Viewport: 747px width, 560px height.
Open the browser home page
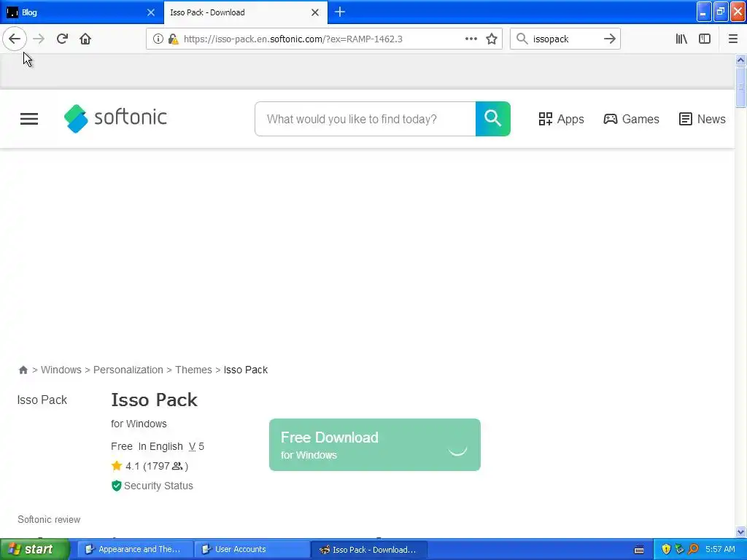point(85,39)
